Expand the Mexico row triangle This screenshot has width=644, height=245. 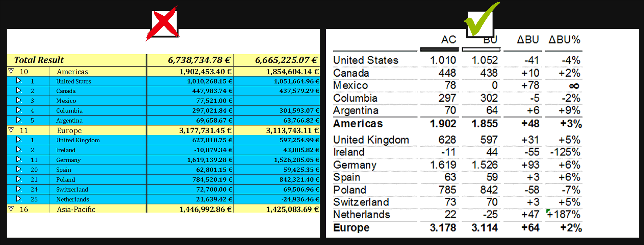19,100
